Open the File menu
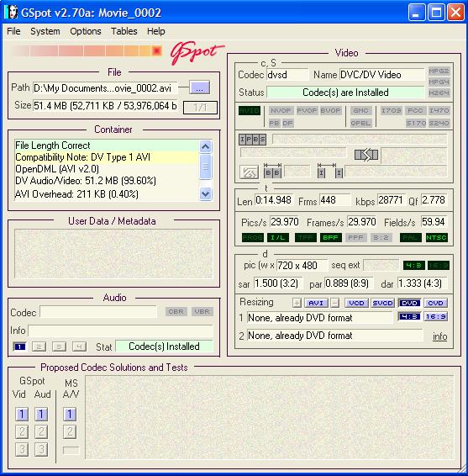 13,31
